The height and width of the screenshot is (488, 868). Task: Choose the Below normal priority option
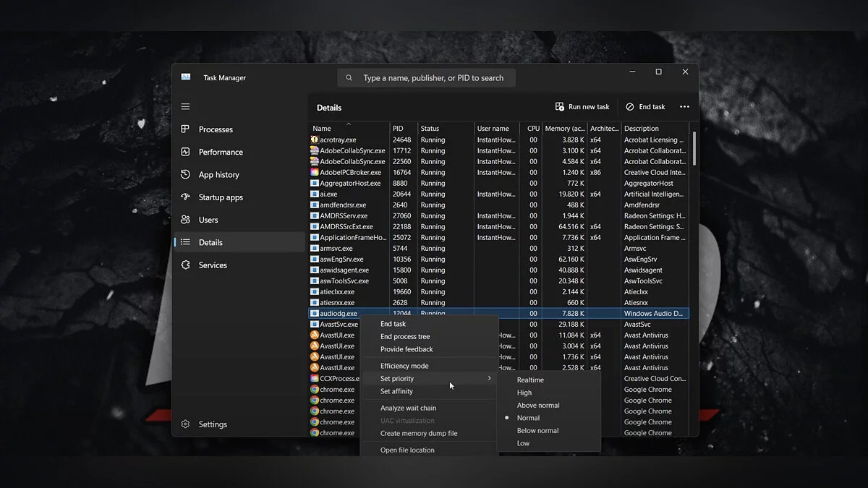coord(537,431)
